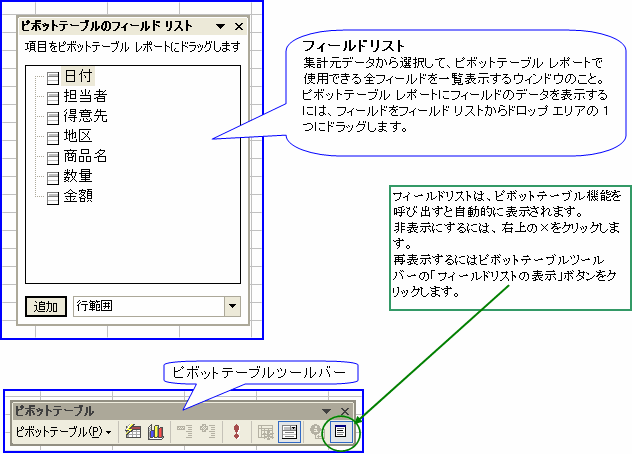Click the icon beside 商品名
The width and height of the screenshot is (632, 454).
pos(53,158)
